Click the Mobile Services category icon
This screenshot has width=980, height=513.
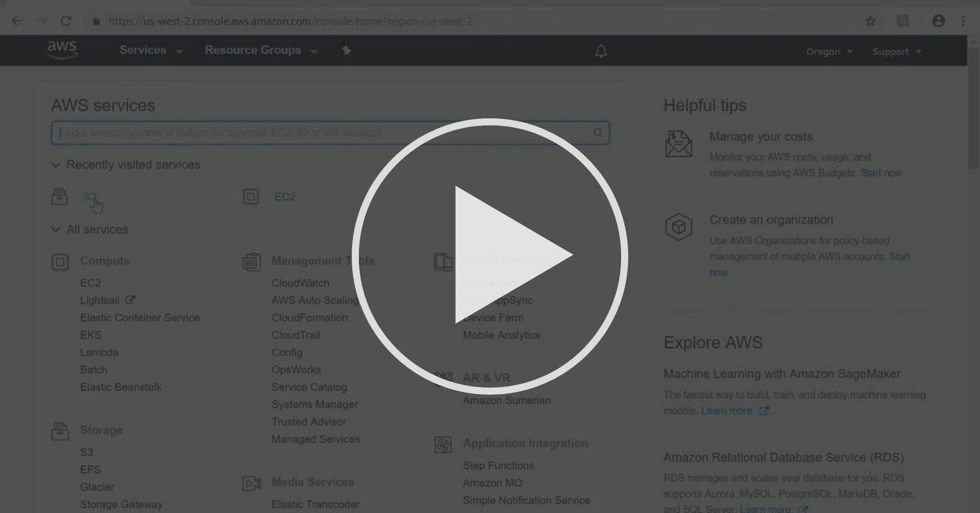[443, 261]
